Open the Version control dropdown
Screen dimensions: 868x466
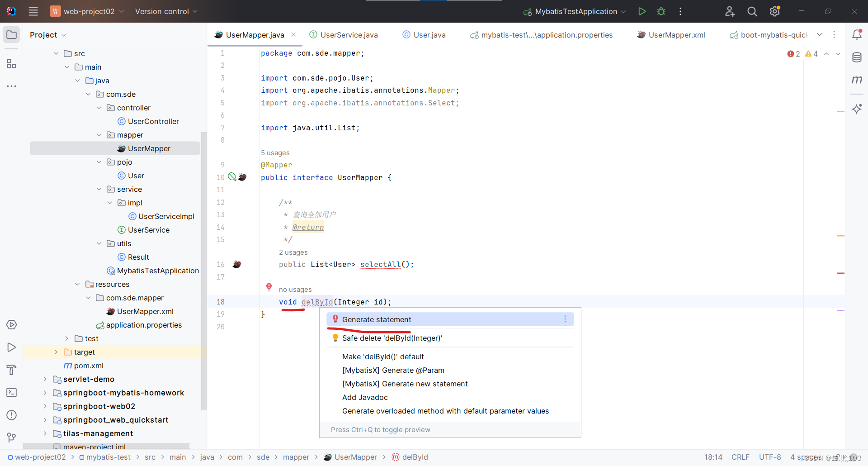(166, 11)
